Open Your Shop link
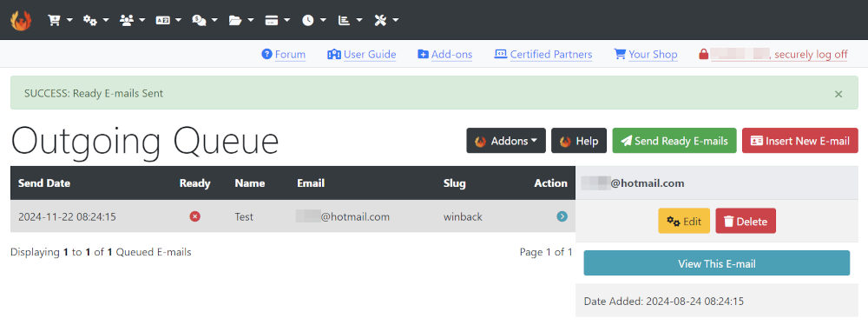The width and height of the screenshot is (868, 325). coord(646,55)
